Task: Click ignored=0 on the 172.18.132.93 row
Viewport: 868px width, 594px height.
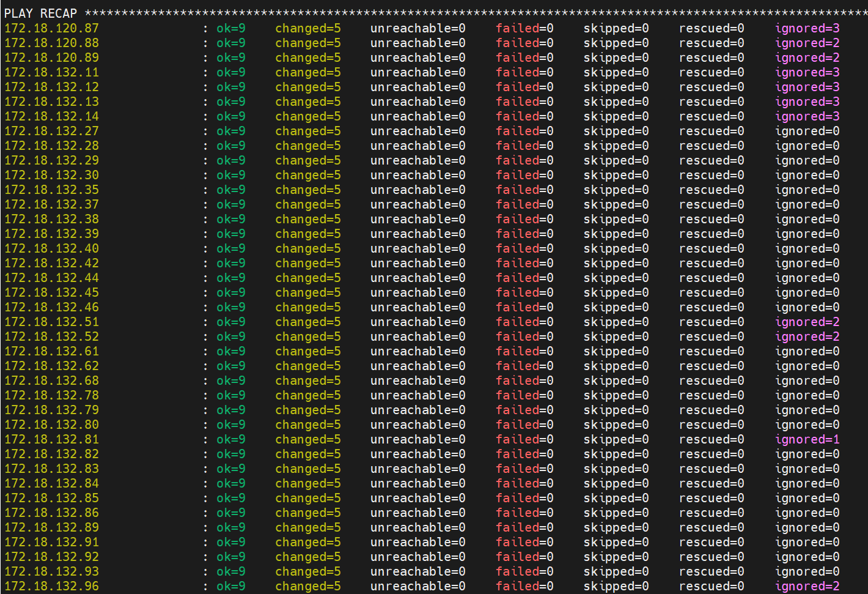Action: click(807, 571)
